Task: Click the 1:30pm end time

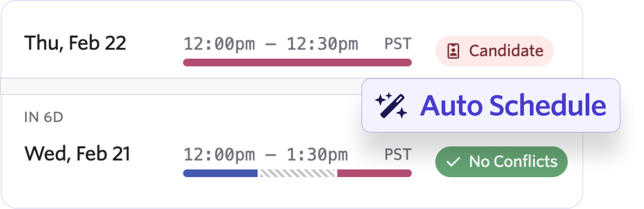Action: point(317,155)
